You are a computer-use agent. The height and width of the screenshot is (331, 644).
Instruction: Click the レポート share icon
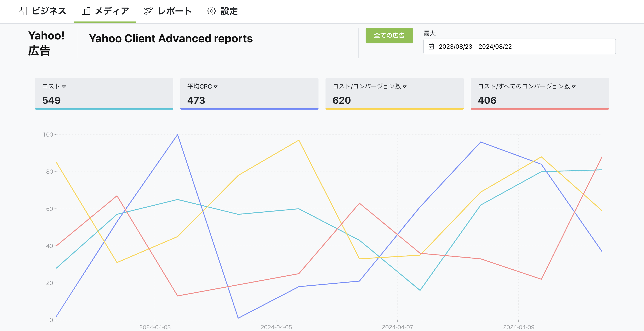[148, 11]
